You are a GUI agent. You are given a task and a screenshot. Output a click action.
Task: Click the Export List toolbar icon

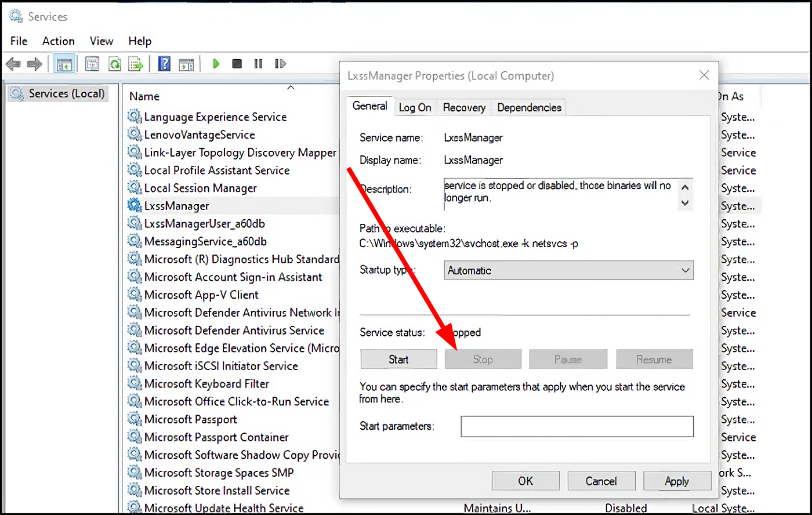click(x=136, y=64)
